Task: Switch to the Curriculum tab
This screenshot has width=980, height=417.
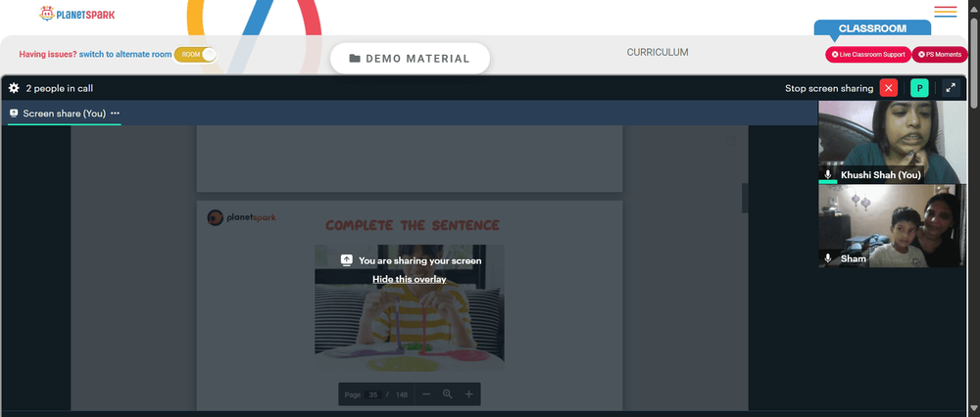Action: [658, 53]
